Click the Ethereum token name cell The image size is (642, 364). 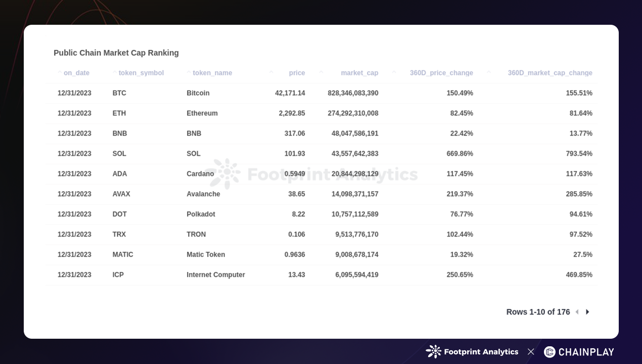202,113
